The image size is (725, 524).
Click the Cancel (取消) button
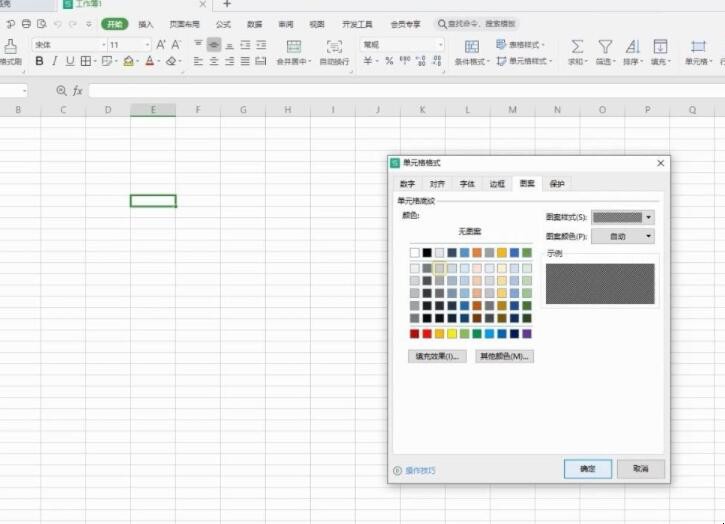[640, 469]
